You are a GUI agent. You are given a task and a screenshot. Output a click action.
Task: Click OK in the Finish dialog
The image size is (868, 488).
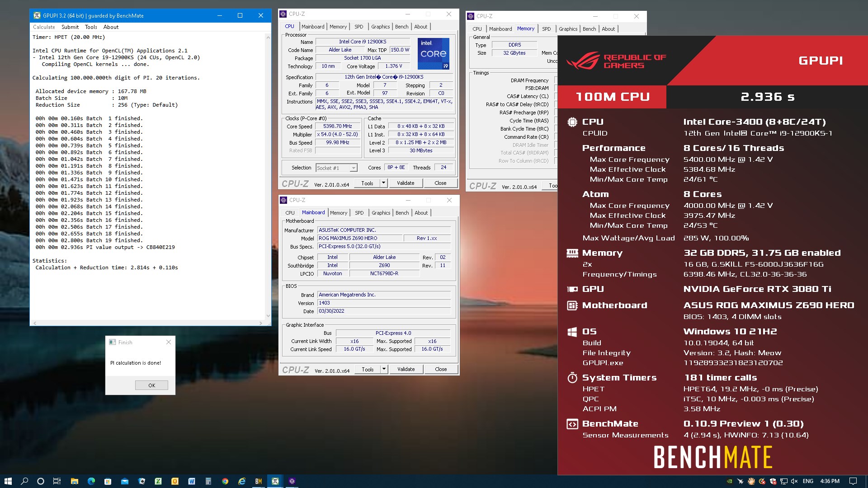click(151, 385)
